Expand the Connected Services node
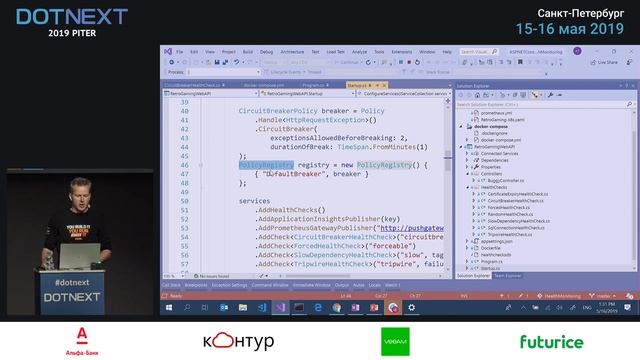640x360 pixels. (x=467, y=153)
